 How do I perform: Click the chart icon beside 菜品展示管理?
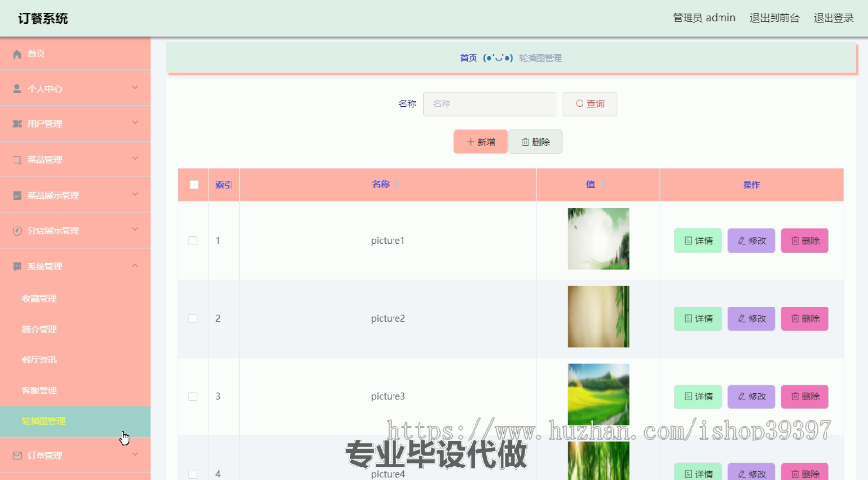click(17, 196)
